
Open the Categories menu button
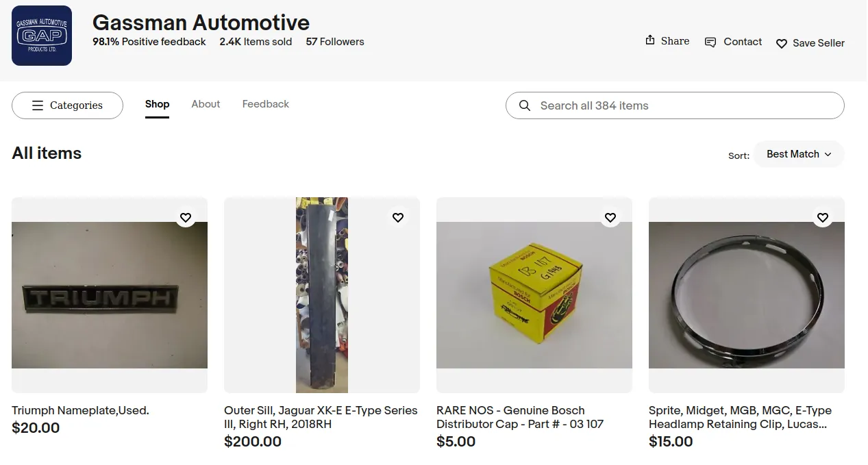(x=67, y=105)
